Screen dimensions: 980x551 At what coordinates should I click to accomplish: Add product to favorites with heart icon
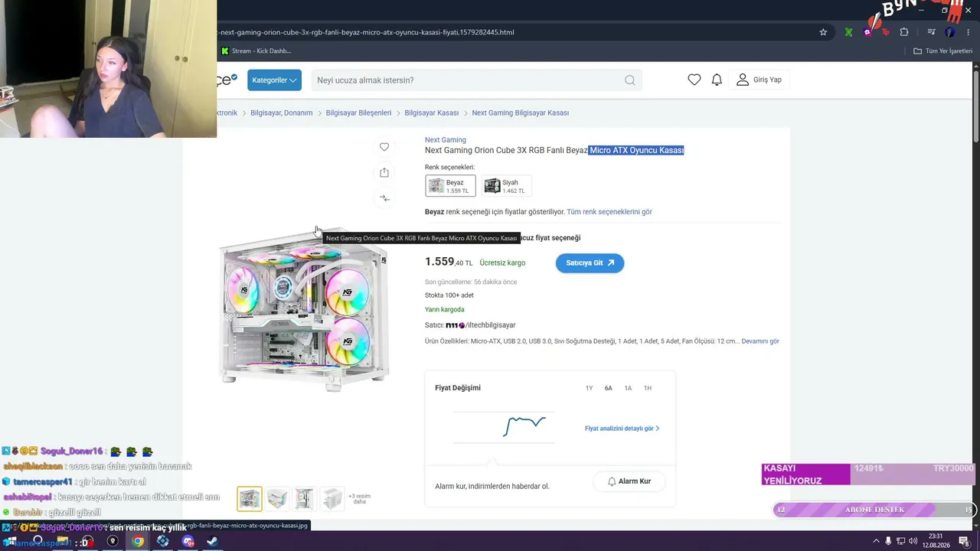(x=384, y=147)
